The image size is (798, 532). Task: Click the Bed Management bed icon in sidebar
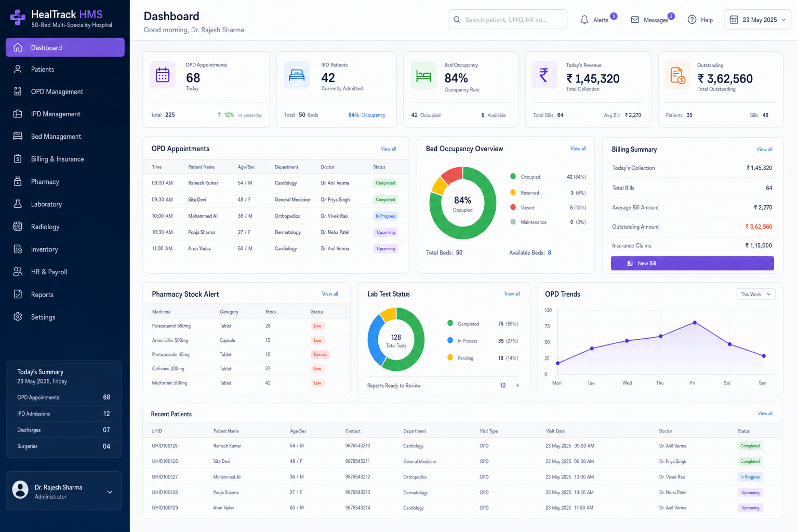[x=18, y=136]
